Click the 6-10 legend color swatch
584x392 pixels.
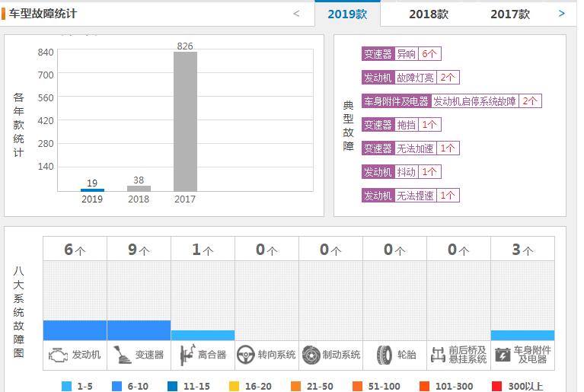tap(117, 387)
